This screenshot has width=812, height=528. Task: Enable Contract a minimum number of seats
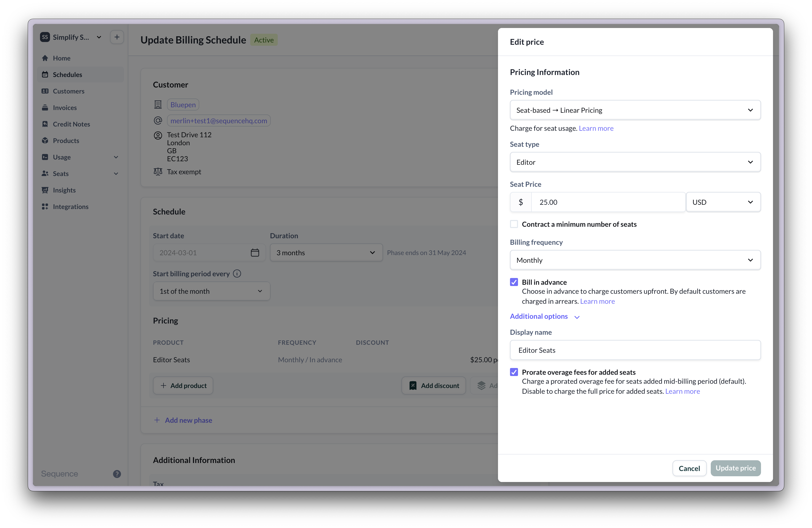(514, 224)
